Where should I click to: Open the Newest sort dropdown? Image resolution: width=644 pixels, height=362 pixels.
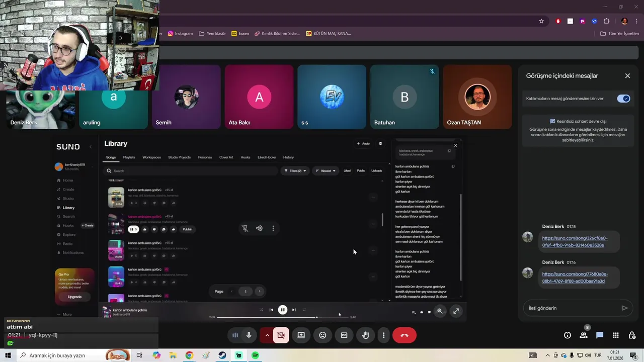pos(326,171)
